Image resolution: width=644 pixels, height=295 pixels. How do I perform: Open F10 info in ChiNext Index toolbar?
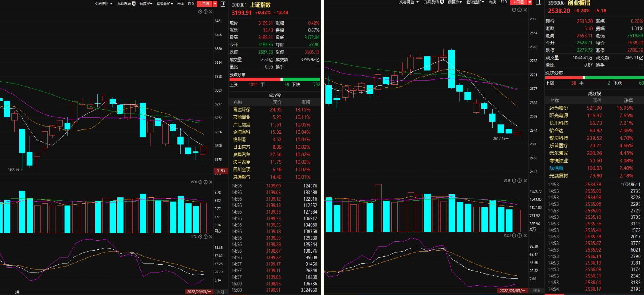pos(504,2)
